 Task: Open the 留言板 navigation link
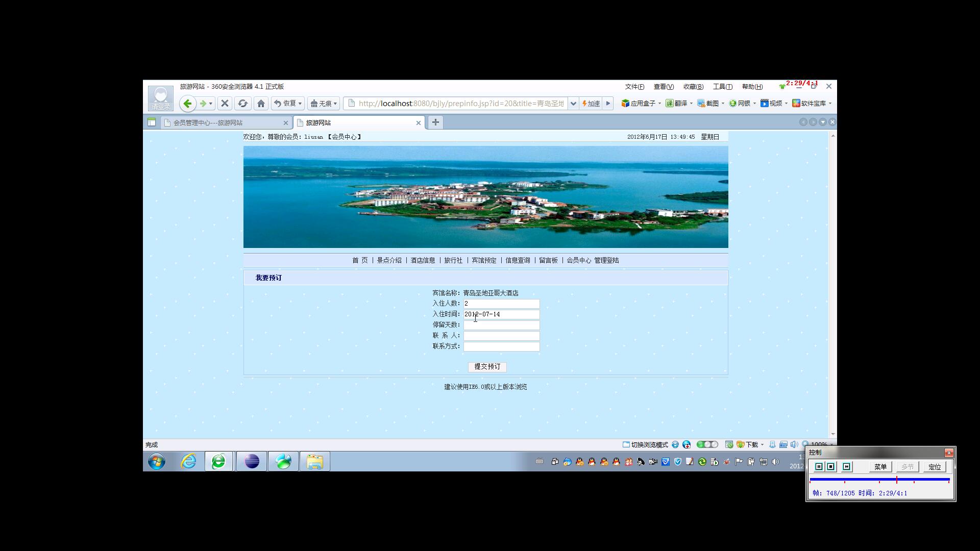548,261
